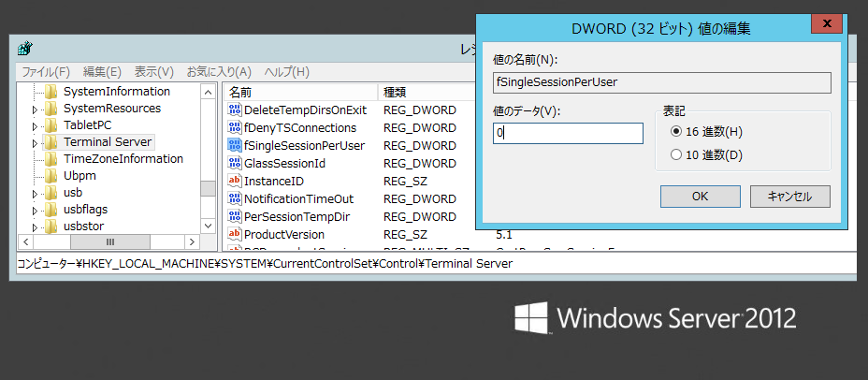Expand the TabletPC tree node

tap(36, 126)
